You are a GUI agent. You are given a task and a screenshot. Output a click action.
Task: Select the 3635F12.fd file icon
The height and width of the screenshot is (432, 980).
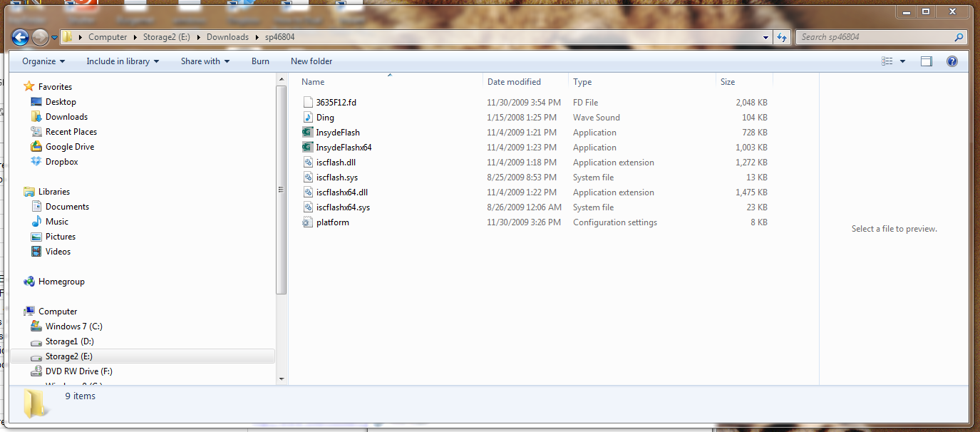click(x=308, y=103)
